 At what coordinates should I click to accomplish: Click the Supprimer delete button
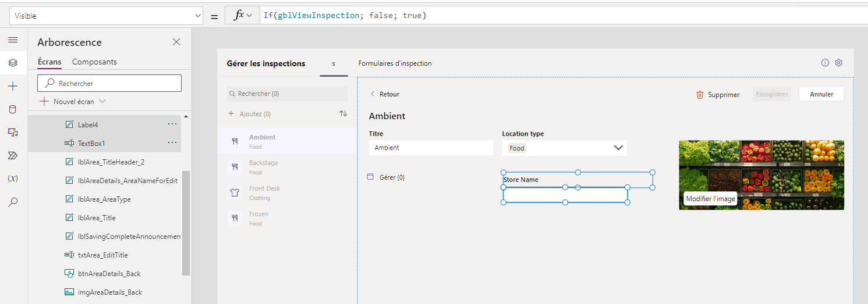(x=718, y=95)
